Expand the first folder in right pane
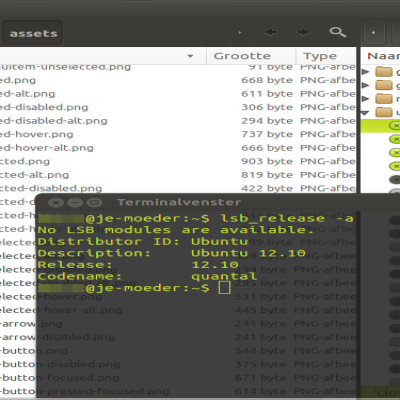Viewport: 400px width, 400px height. pyautogui.click(x=366, y=71)
